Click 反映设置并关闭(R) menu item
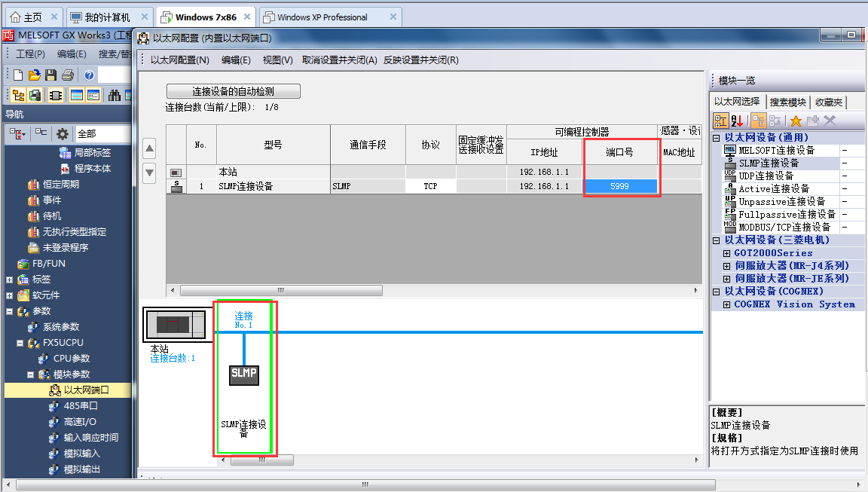868x492 pixels. 420,60
